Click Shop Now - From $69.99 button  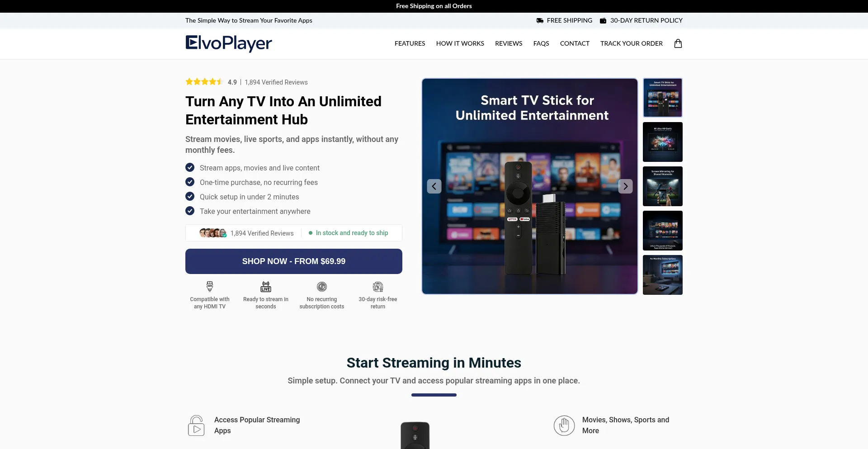point(294,261)
